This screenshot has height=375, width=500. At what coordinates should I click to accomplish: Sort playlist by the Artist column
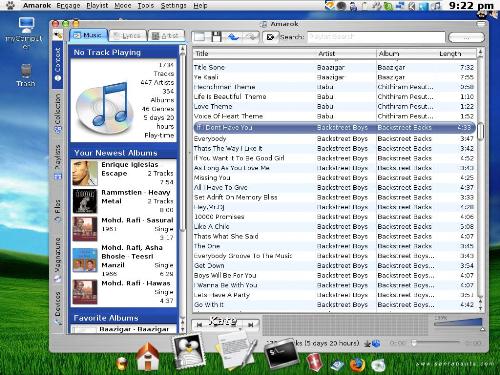coord(346,53)
